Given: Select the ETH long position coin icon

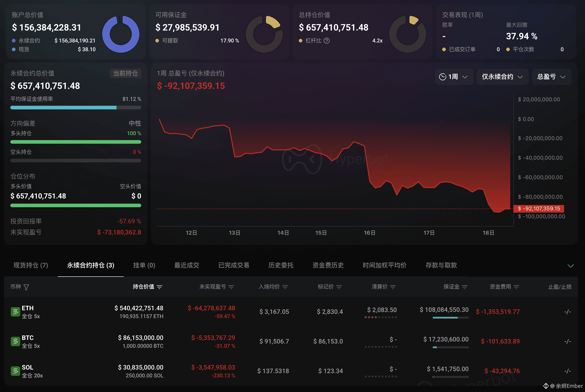Looking at the screenshot, I should tap(15, 311).
